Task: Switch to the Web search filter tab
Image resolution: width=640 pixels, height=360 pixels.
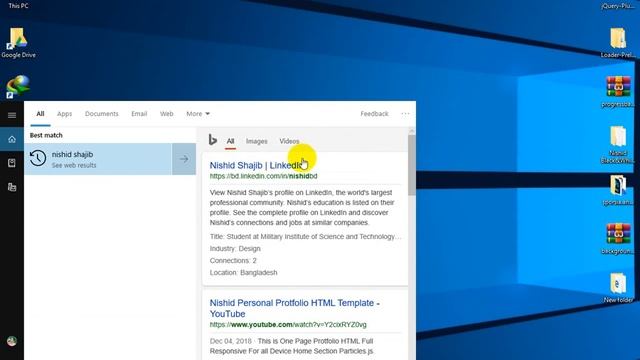Action: point(167,114)
